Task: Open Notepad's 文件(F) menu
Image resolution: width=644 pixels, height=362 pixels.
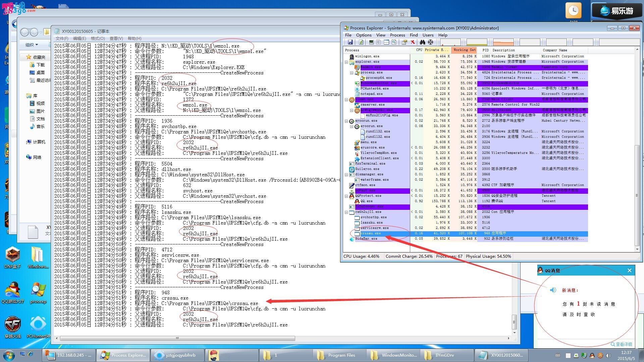Action: [62, 38]
